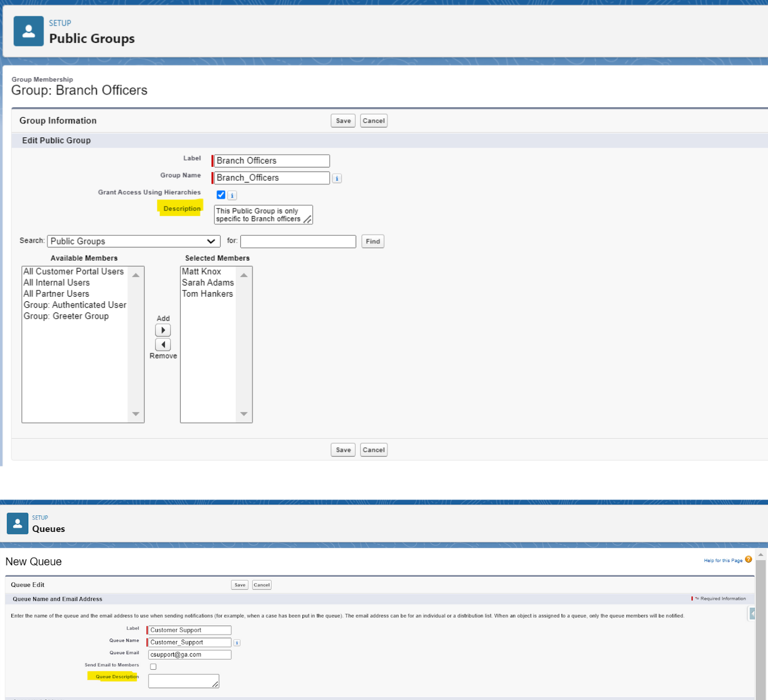Enable Send Email to Members checkbox

[x=153, y=666]
